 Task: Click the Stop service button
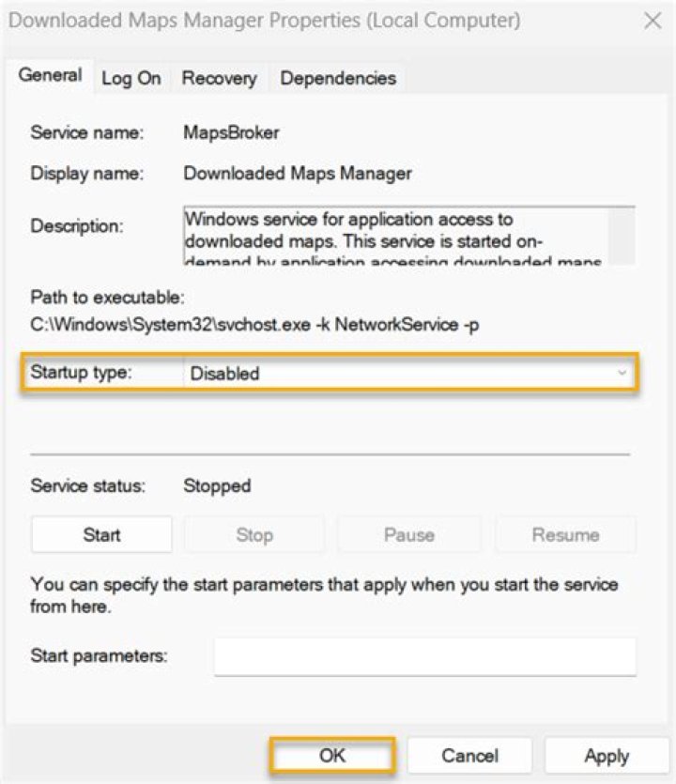click(253, 535)
